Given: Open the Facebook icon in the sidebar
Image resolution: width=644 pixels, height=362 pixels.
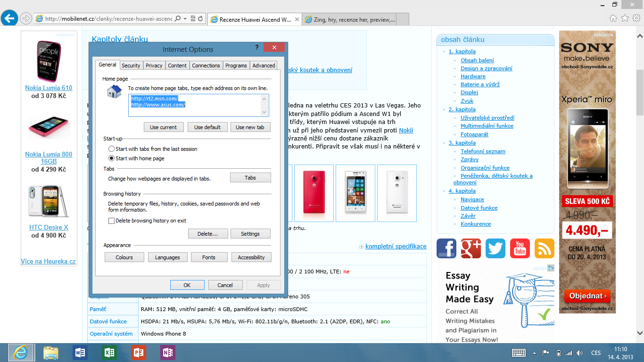Looking at the screenshot, I should pyautogui.click(x=446, y=248).
